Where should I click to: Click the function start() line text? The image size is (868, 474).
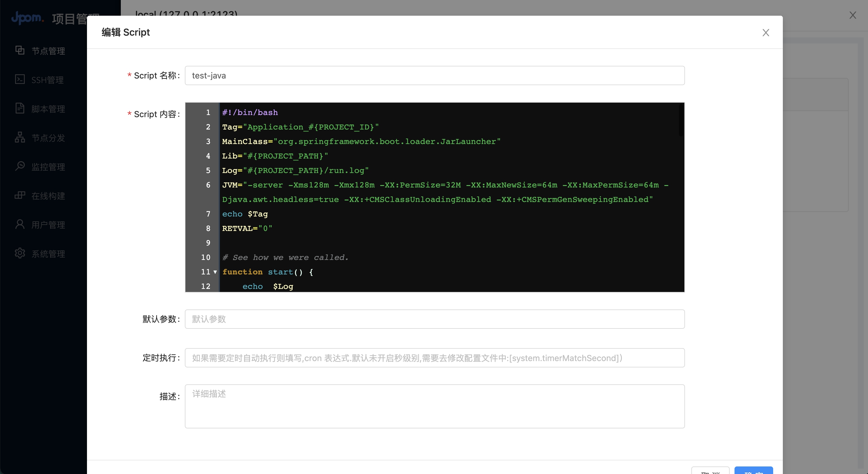click(268, 272)
